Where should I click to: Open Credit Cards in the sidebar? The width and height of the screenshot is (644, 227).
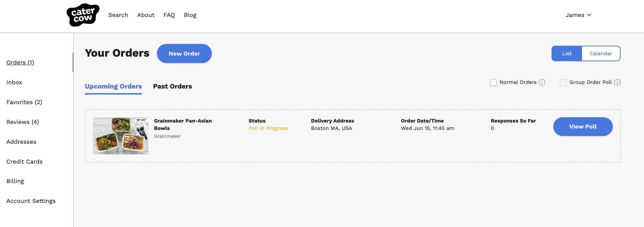[24, 161]
